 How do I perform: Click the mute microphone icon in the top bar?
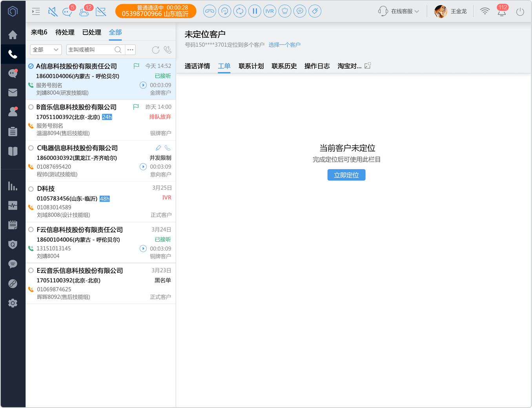(53, 11)
